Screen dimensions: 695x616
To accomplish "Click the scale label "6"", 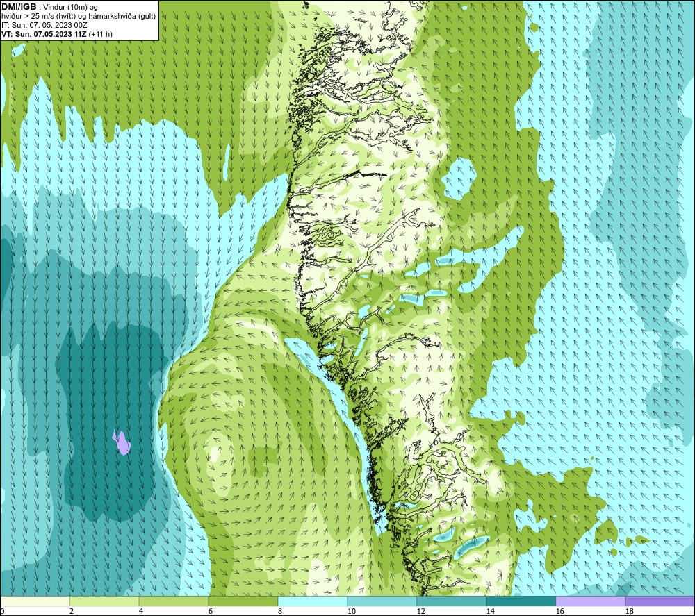I will 211,612.
